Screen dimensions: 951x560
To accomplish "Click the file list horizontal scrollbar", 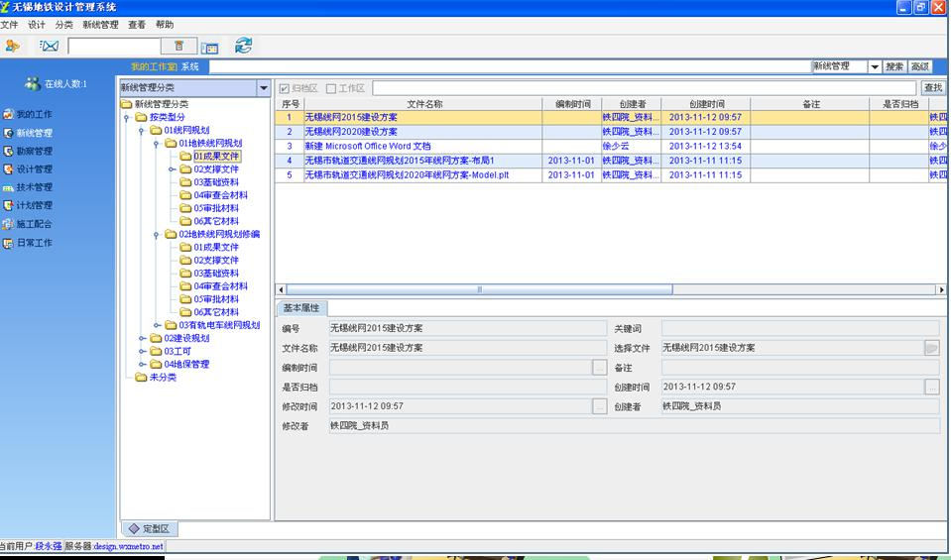I will 480,289.
